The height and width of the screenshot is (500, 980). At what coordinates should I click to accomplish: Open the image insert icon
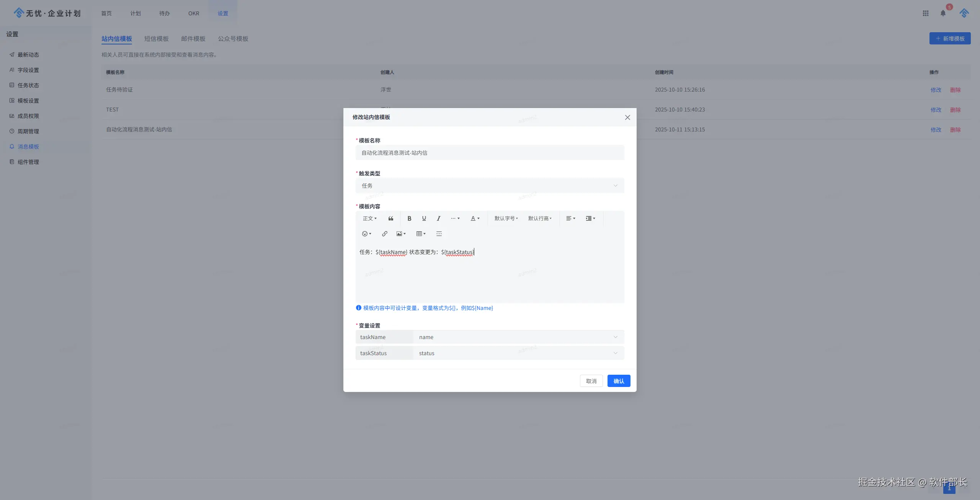401,234
